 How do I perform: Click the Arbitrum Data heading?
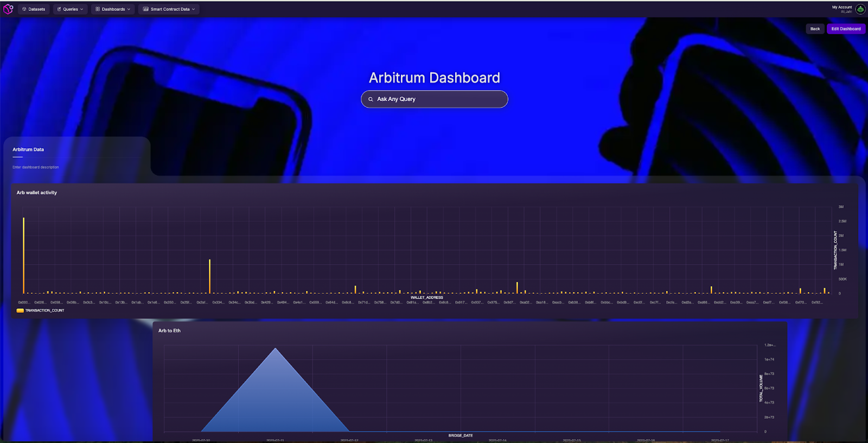coord(28,149)
